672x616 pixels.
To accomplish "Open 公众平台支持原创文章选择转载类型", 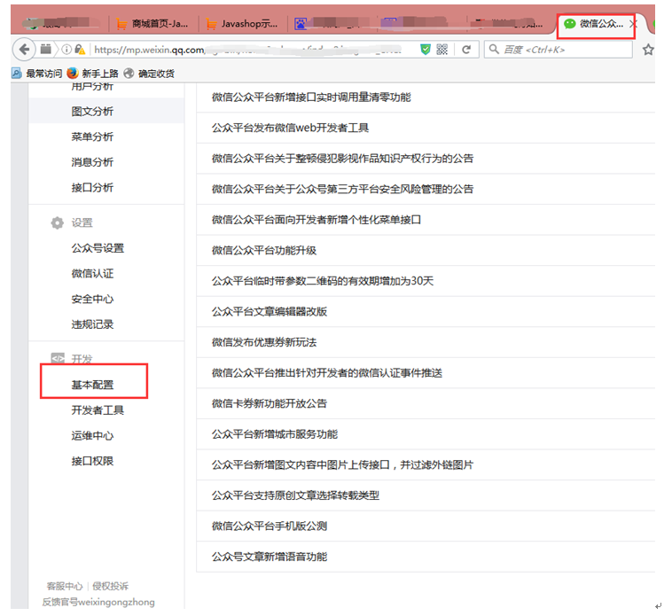I will point(295,495).
